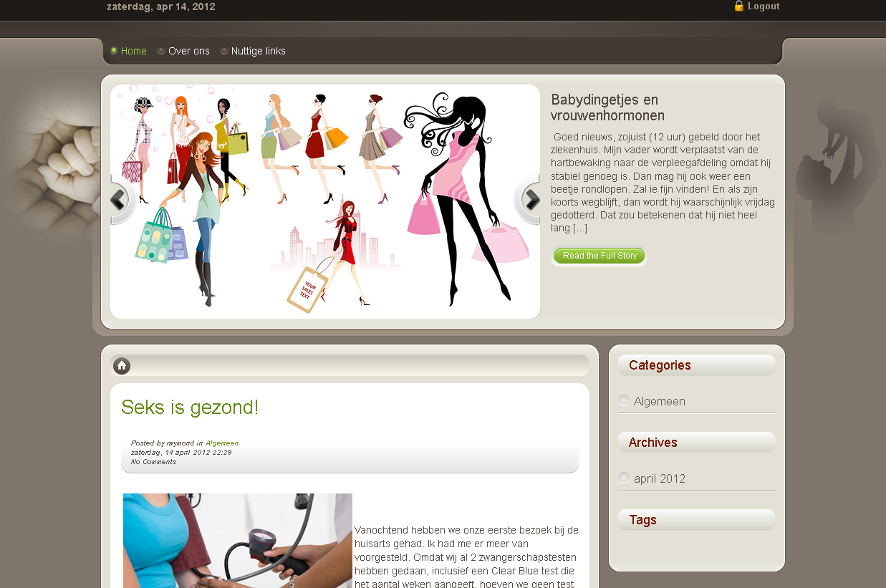Toggle the archive bullet for april 2012

pos(623,477)
